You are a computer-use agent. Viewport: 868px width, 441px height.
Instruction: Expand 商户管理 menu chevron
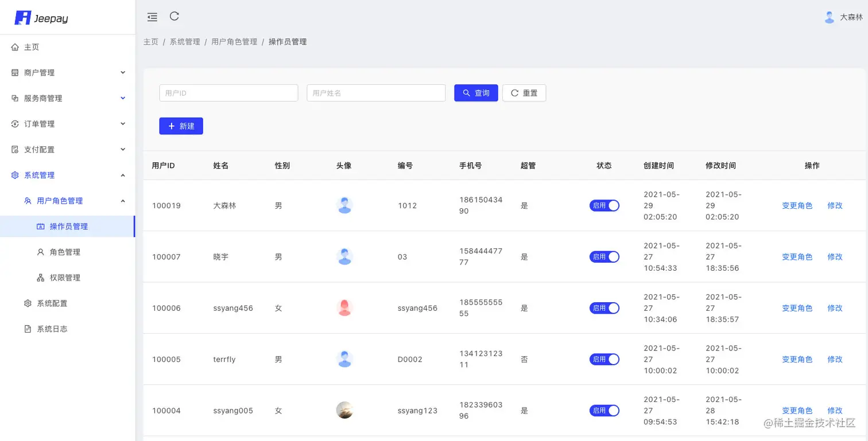[123, 72]
